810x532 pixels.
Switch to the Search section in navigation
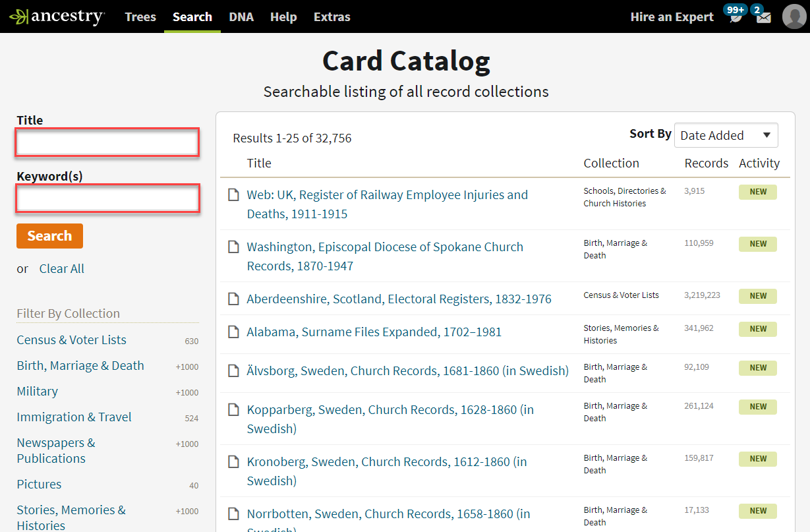click(192, 16)
